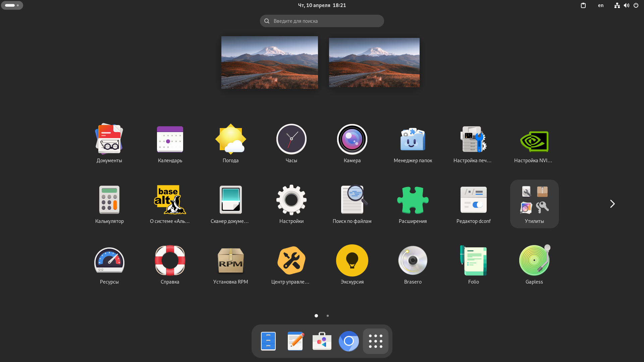
Task: Open О системе «Альт» info
Action: (170, 204)
